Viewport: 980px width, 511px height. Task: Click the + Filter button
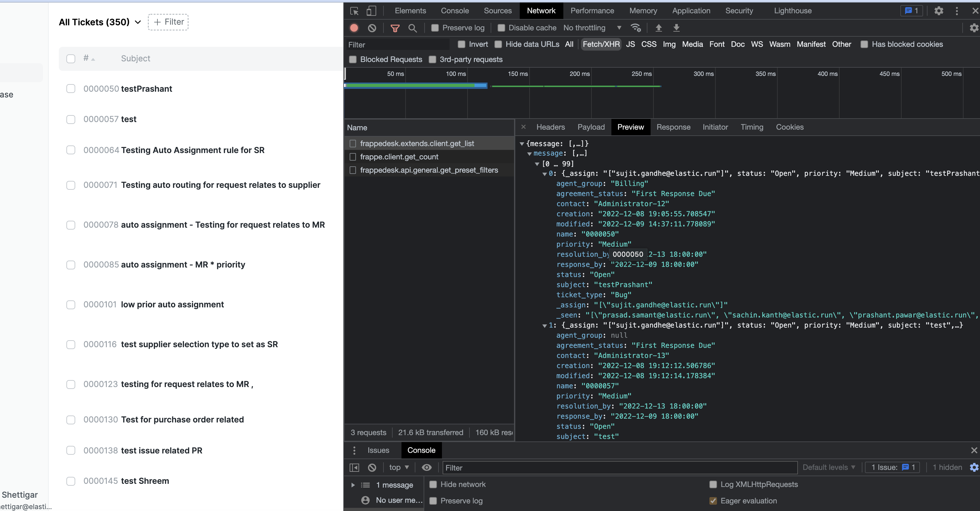pyautogui.click(x=168, y=22)
